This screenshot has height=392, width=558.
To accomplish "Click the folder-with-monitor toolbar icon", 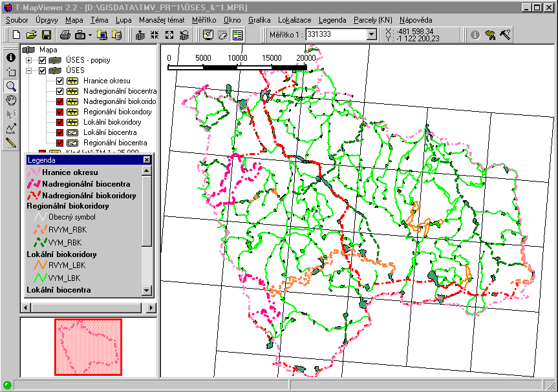I will (x=102, y=35).
